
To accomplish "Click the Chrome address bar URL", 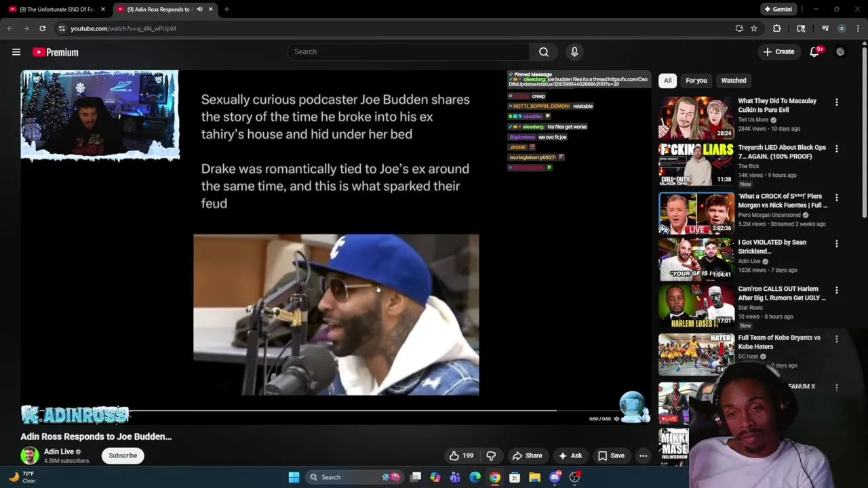I will [x=123, y=28].
